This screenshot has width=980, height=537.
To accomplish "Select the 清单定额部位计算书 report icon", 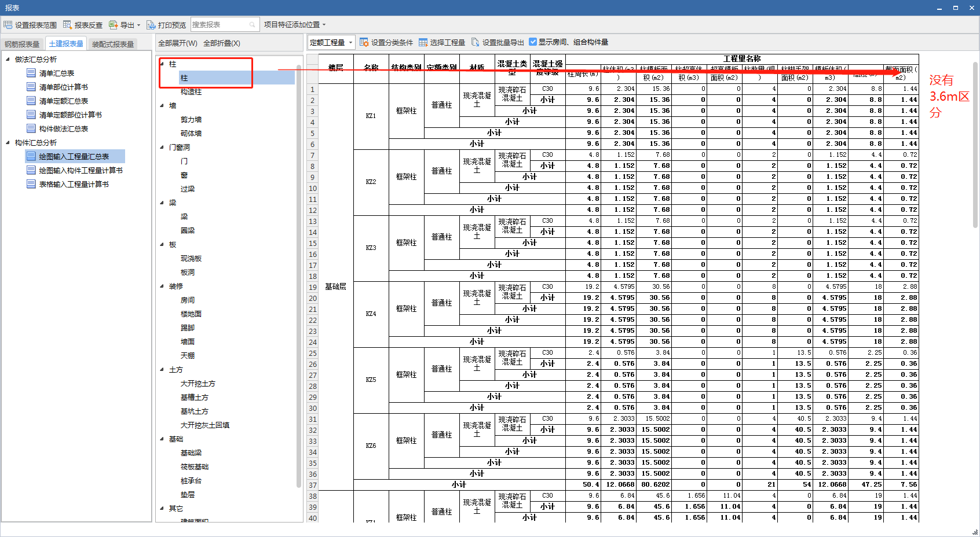I will pos(31,115).
